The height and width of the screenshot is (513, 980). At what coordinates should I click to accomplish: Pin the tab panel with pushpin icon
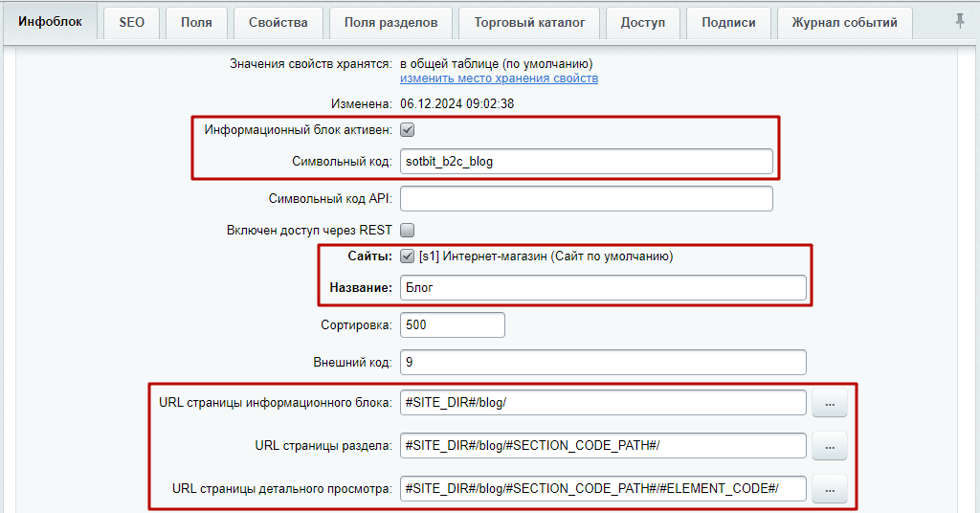pos(960,21)
